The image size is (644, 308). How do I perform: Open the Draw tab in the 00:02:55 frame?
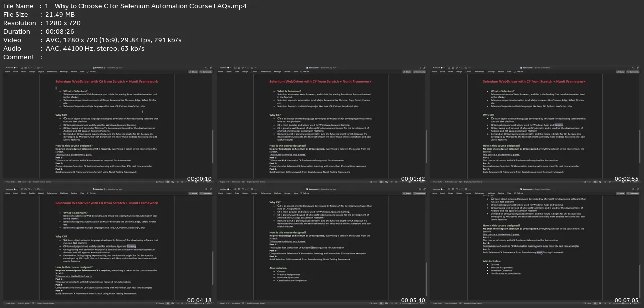click(x=450, y=72)
